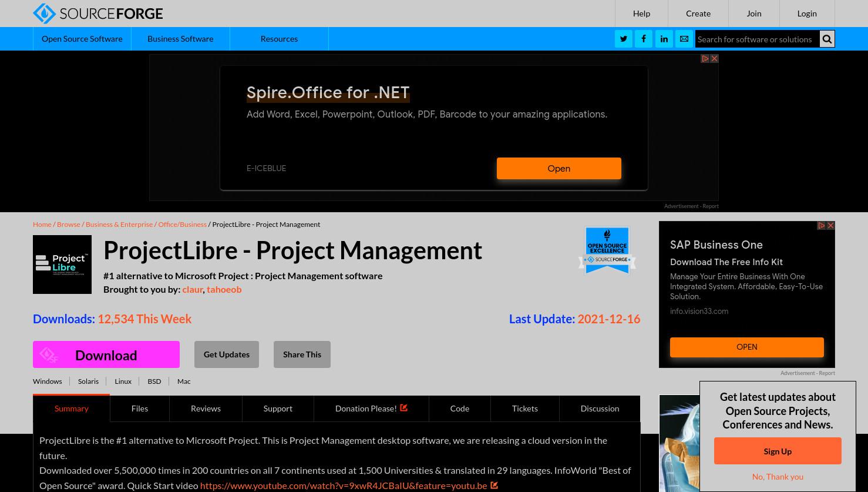Click Join in the header
The height and width of the screenshot is (492, 868).
(x=754, y=14)
